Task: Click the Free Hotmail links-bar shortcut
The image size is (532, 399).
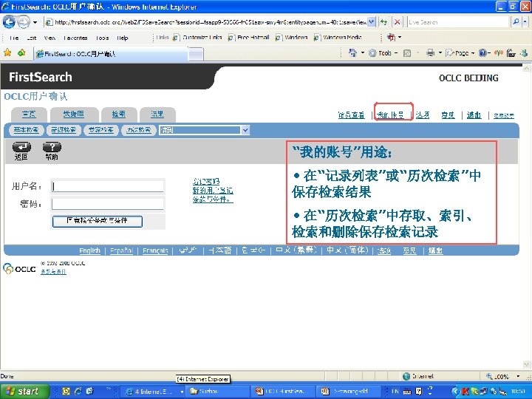Action: click(x=249, y=38)
